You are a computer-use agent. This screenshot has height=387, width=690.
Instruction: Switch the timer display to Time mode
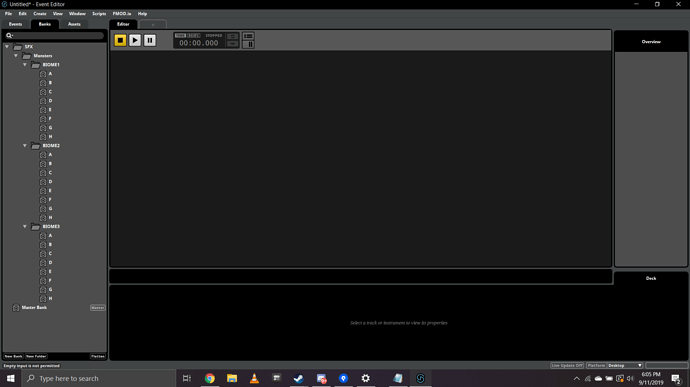point(180,36)
